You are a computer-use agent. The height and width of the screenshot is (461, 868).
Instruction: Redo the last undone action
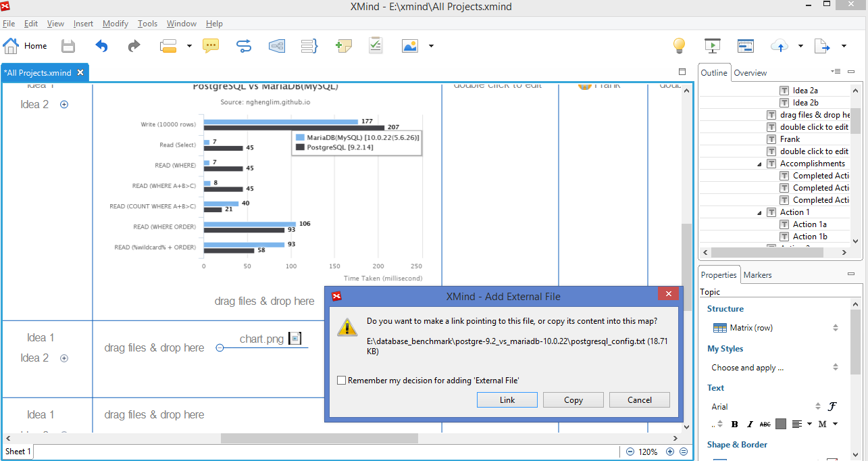(x=134, y=46)
